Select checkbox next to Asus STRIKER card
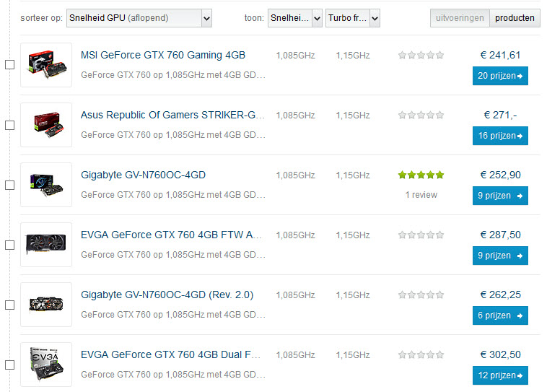547x392 pixels. [x=9, y=125]
